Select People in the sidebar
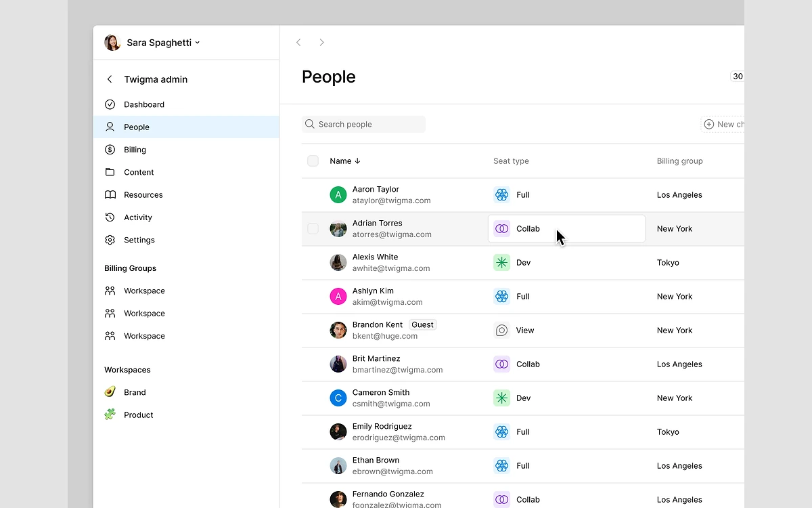Screen dimensions: 812x508 point(186,127)
